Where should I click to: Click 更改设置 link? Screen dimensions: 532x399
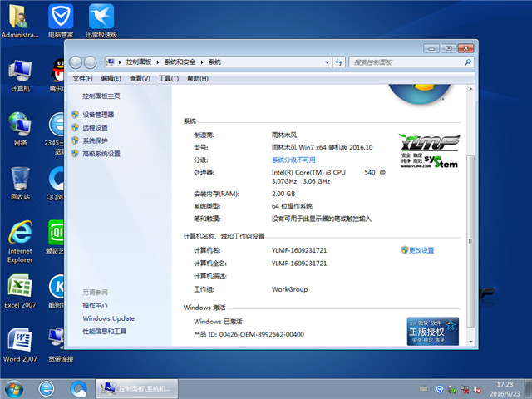point(421,250)
